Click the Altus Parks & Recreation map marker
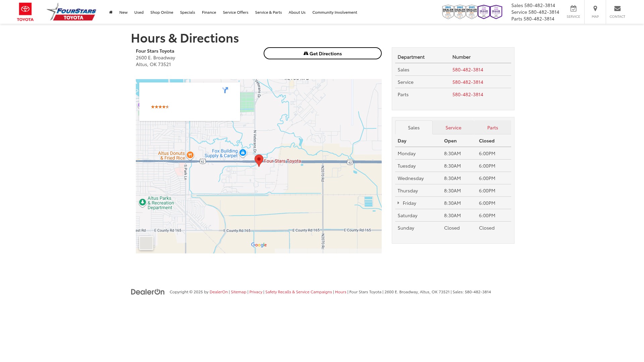The width and height of the screenshot is (644, 362). [x=142, y=202]
